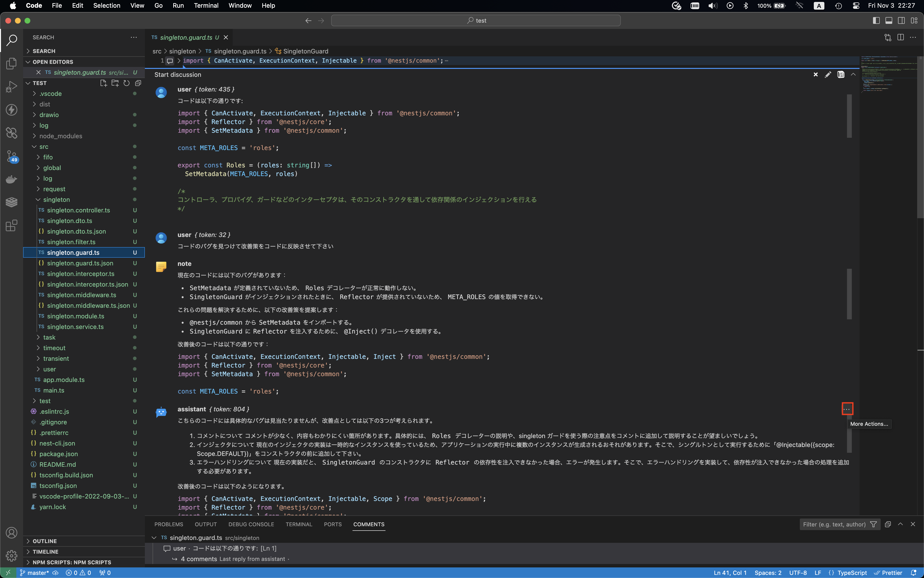The height and width of the screenshot is (578, 924).
Task: Close the Start discussion widget
Action: coord(815,75)
